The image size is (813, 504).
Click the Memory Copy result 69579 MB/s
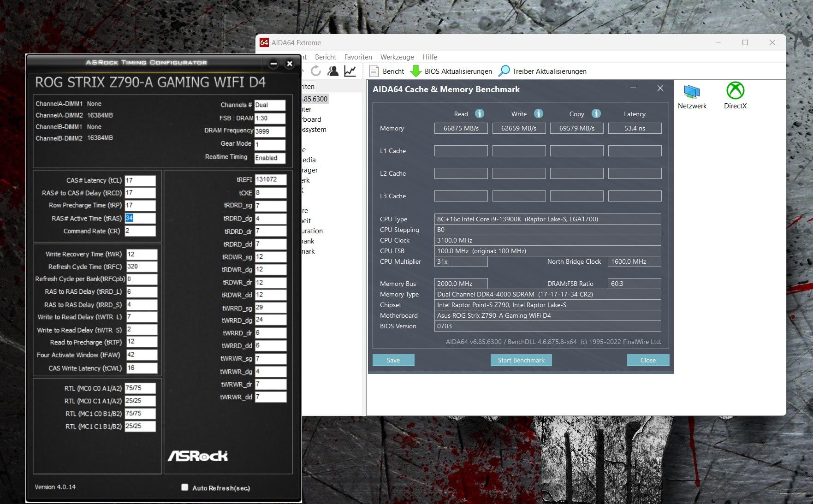click(x=577, y=128)
